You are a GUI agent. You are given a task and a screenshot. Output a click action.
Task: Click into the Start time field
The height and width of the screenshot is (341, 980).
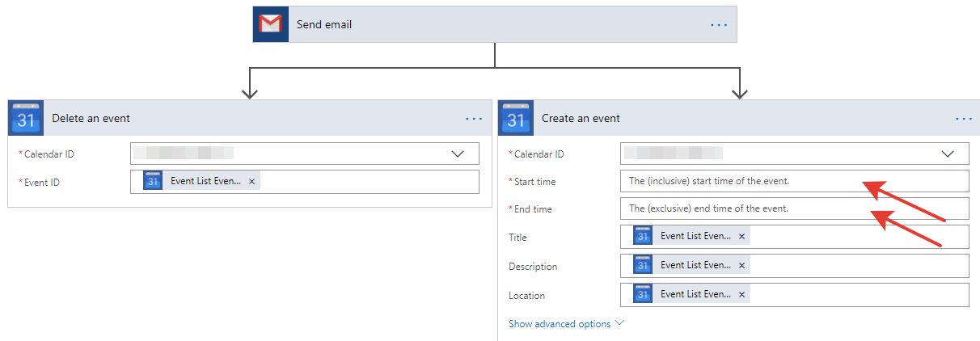pyautogui.click(x=794, y=181)
